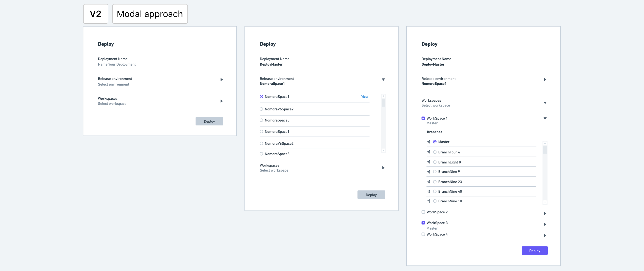Check the WorkSpace 2 checkbox

pos(423,212)
